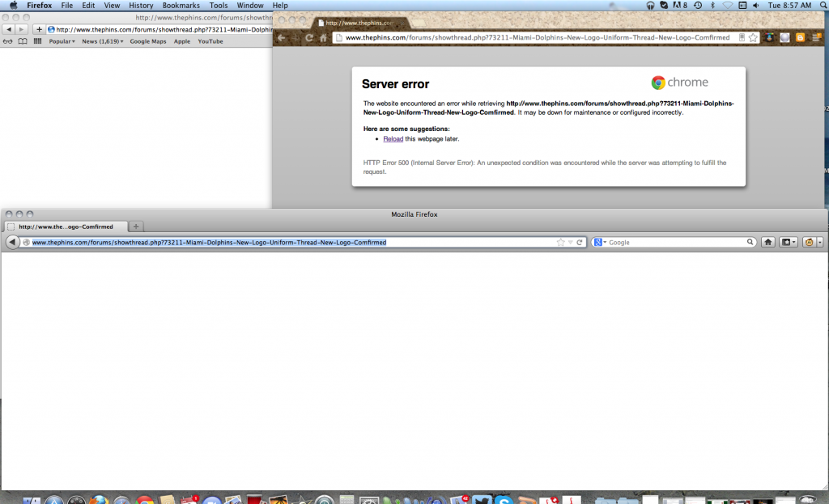Click Chrome's back arrow button
Viewport: 829px width, 504px height.
point(282,37)
